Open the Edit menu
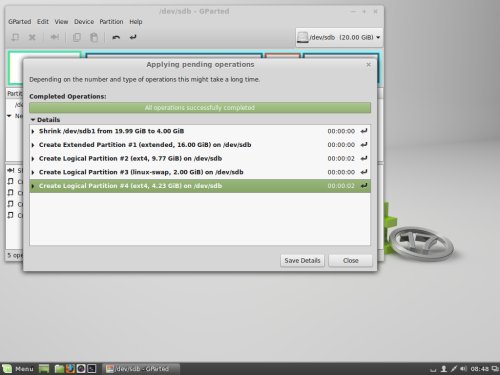The width and height of the screenshot is (500, 375). [x=43, y=22]
